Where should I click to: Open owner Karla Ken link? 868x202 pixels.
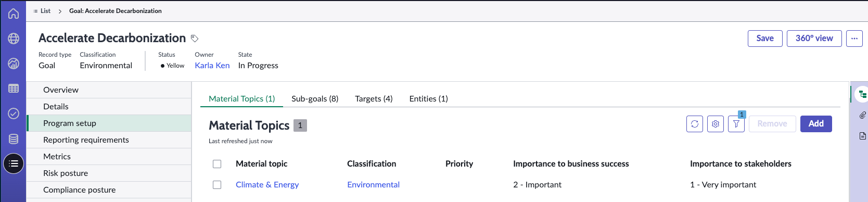click(x=212, y=66)
